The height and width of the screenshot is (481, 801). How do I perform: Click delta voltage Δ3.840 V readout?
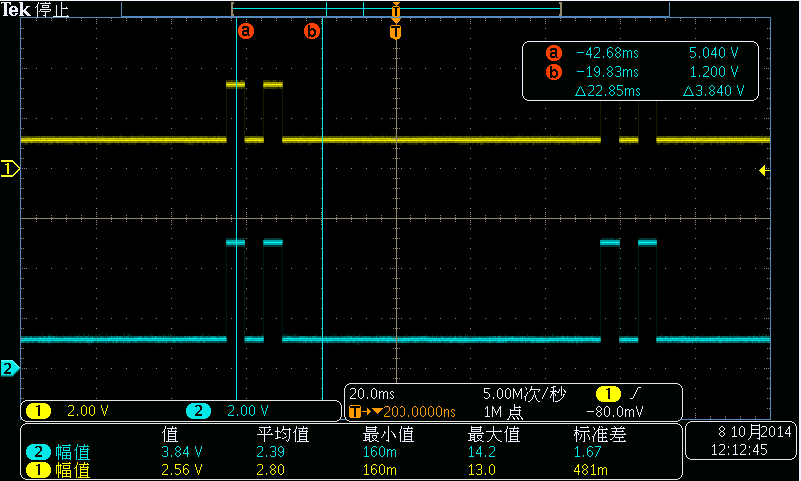(713, 91)
